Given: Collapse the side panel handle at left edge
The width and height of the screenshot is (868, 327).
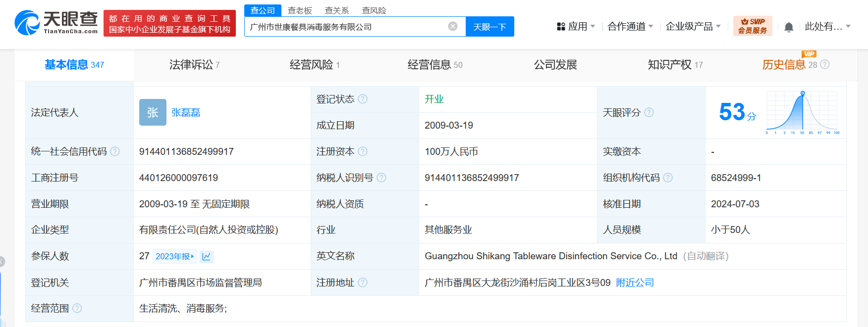Looking at the screenshot, I should click(2, 262).
